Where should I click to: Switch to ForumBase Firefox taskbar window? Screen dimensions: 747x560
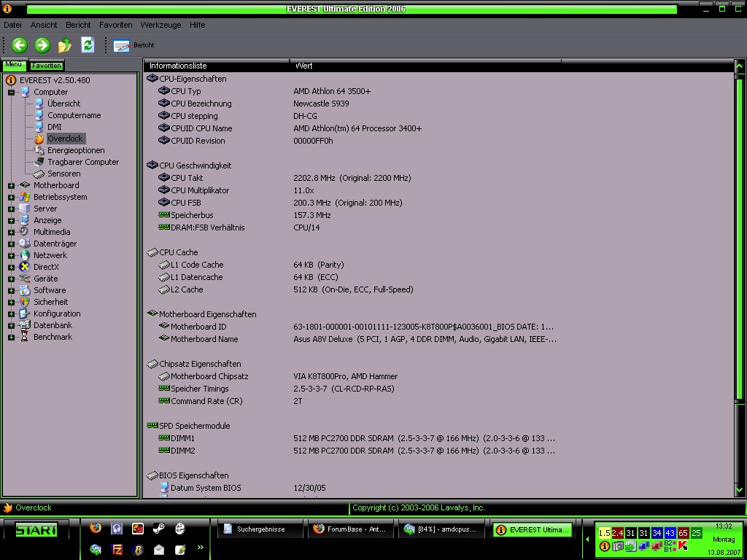pyautogui.click(x=351, y=529)
